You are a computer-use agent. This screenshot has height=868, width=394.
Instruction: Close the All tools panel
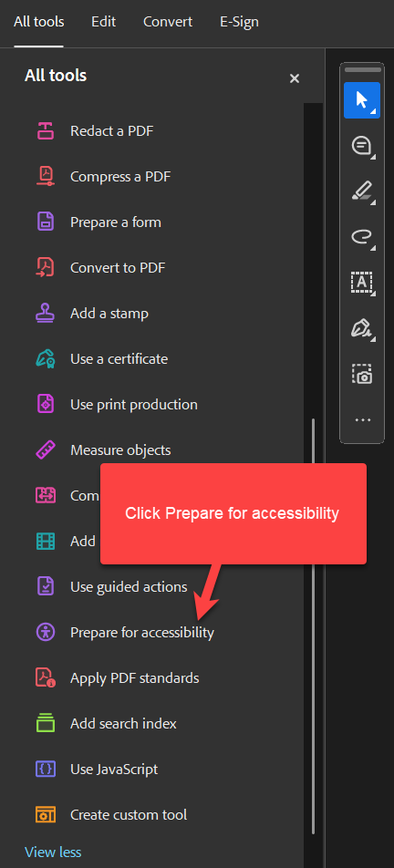[x=295, y=78]
